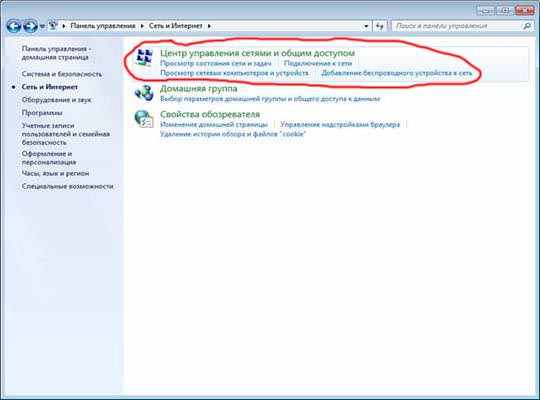Click the Control Panel icon in address bar

53,25
